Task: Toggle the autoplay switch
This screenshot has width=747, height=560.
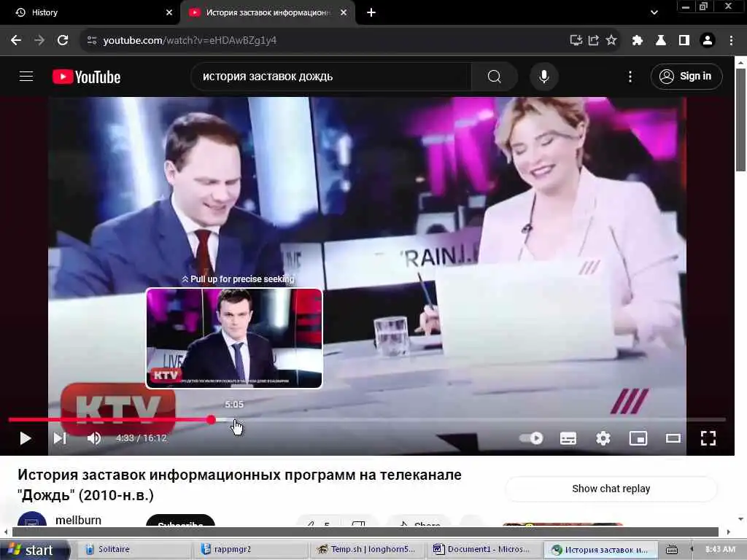Action: [x=532, y=438]
